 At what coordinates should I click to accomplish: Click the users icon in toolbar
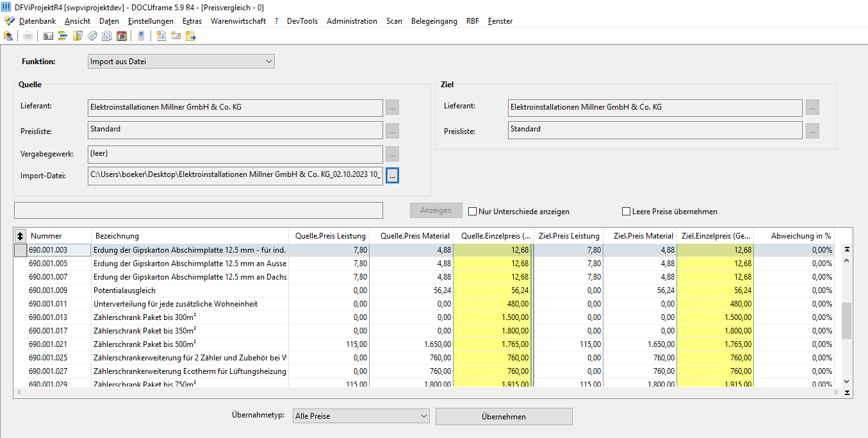(9, 36)
